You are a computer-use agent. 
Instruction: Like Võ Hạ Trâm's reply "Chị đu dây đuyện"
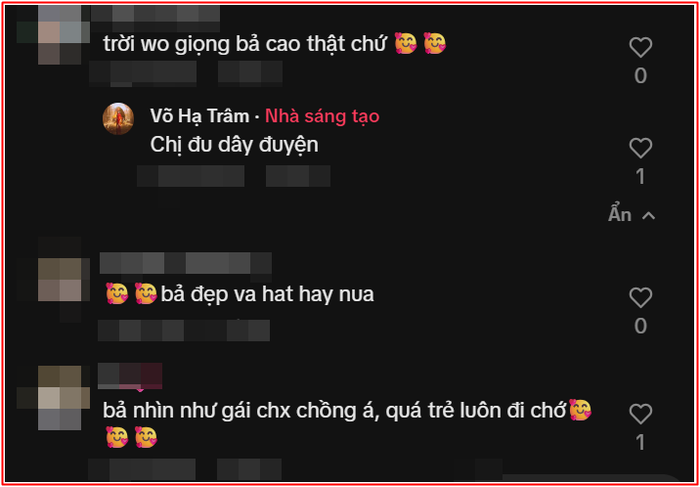(x=641, y=148)
